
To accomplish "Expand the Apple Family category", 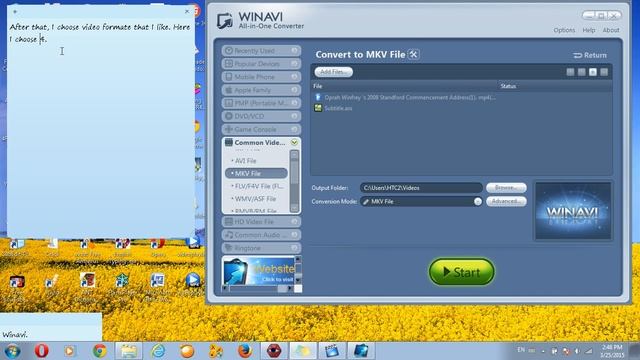I will pyautogui.click(x=261, y=90).
